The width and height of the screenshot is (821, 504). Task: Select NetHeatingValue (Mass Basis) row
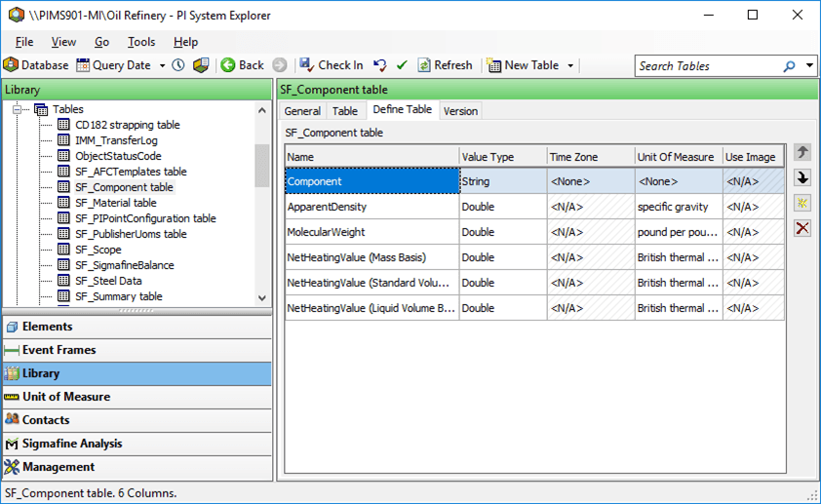(372, 257)
